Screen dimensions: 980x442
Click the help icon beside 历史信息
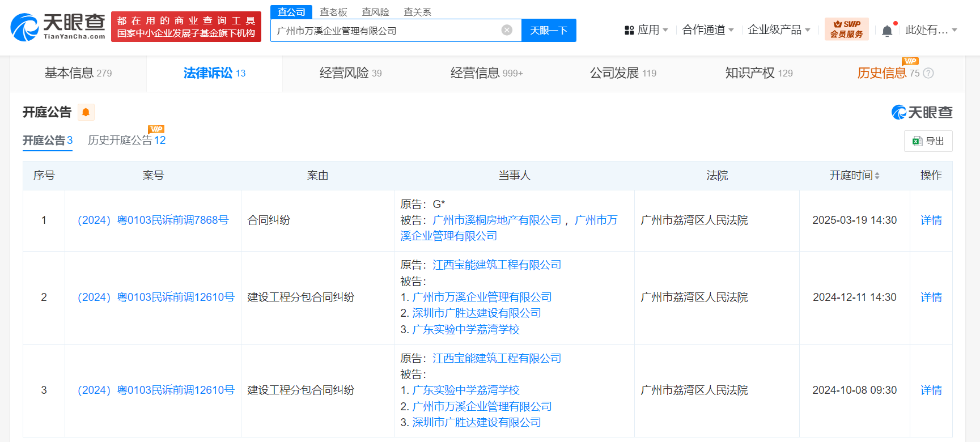[x=928, y=73]
